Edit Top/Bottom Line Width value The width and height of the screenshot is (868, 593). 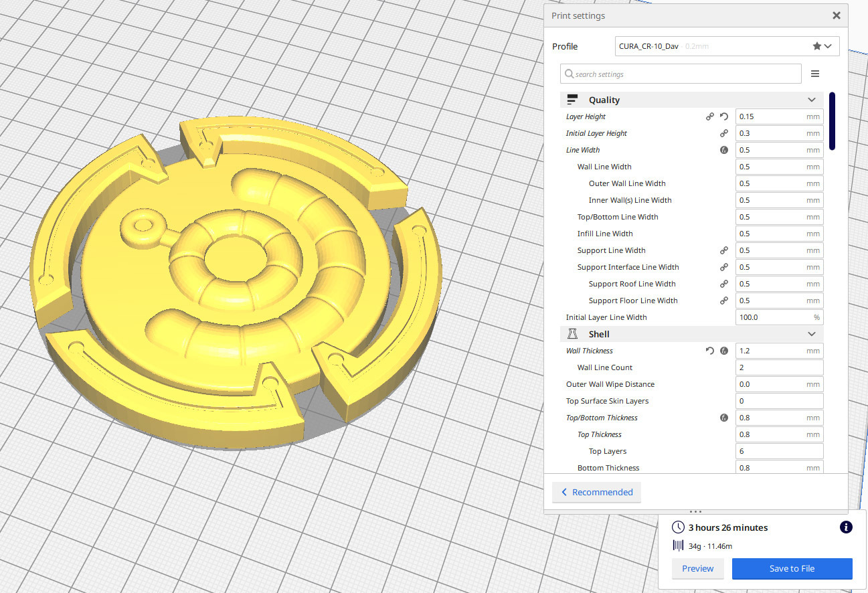(x=779, y=217)
